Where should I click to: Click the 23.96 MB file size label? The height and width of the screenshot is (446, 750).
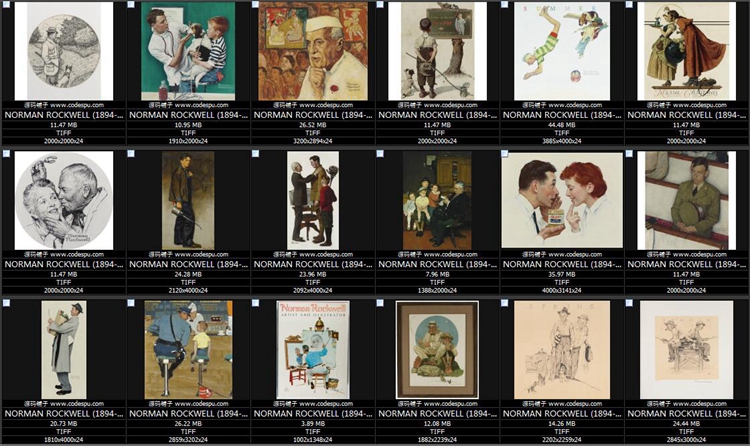pos(313,274)
